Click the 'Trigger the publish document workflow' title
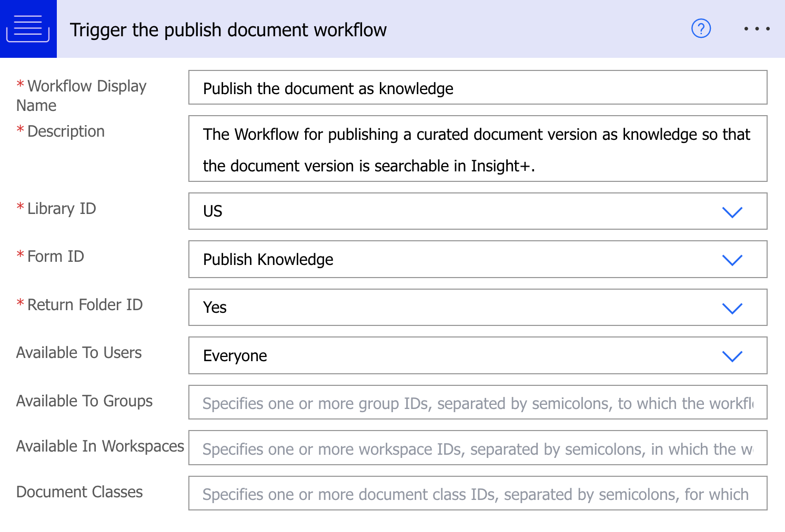This screenshot has height=532, width=785. [228, 30]
